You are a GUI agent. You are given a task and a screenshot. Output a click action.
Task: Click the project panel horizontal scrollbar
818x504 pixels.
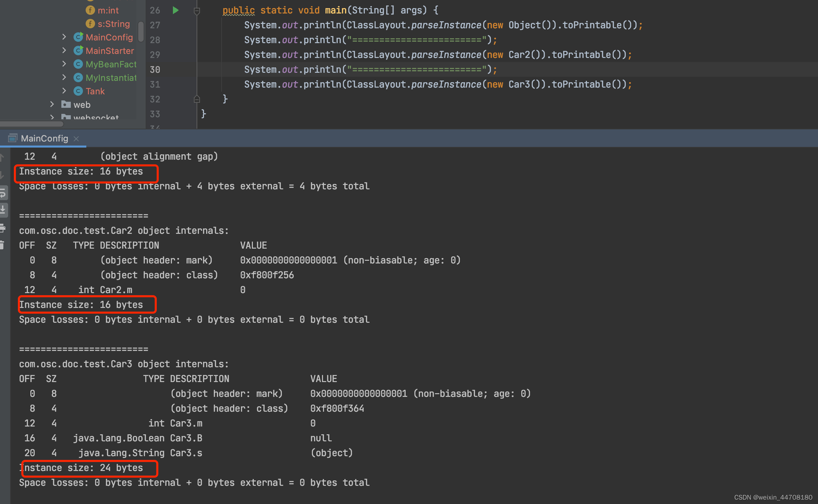pos(32,124)
